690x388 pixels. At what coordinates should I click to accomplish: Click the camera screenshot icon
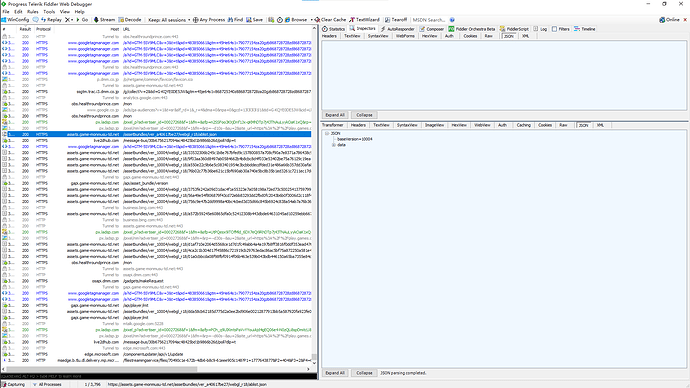271,20
